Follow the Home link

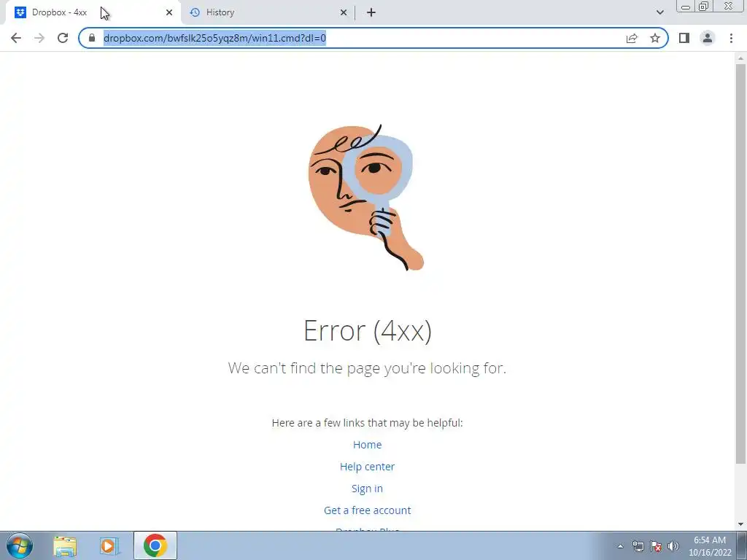(368, 445)
